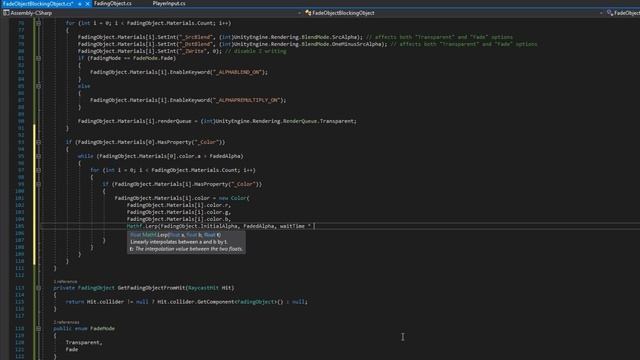
Task: Click the Transparent enum value
Action: [82, 343]
